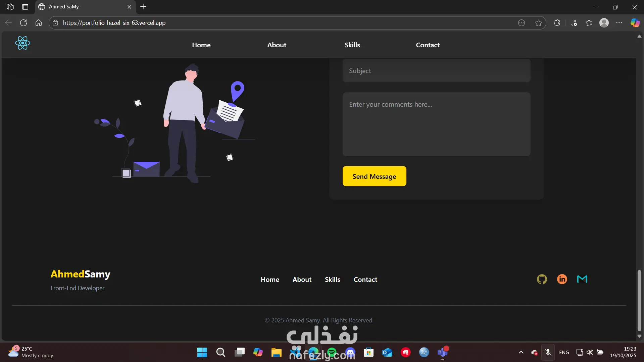Reload the page with the refresh icon

pos(23,23)
